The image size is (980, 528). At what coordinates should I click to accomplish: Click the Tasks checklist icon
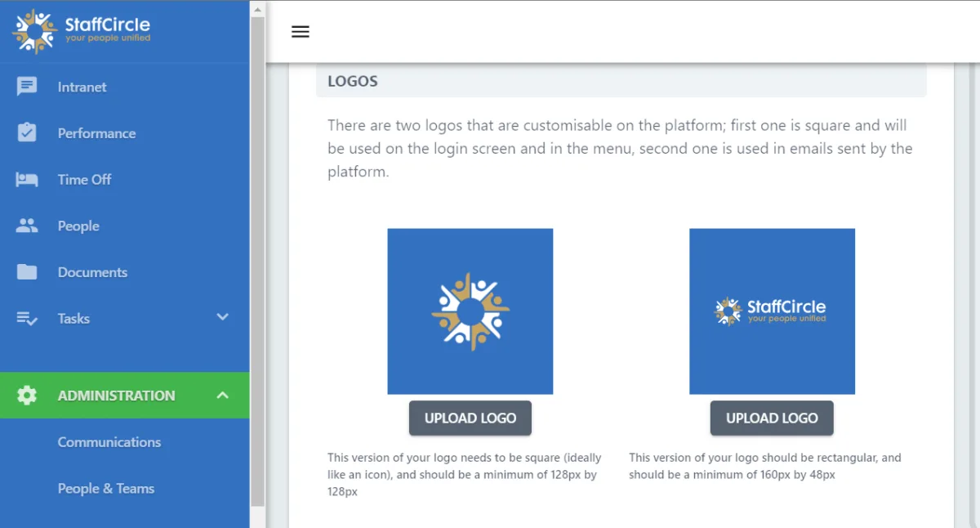27,319
